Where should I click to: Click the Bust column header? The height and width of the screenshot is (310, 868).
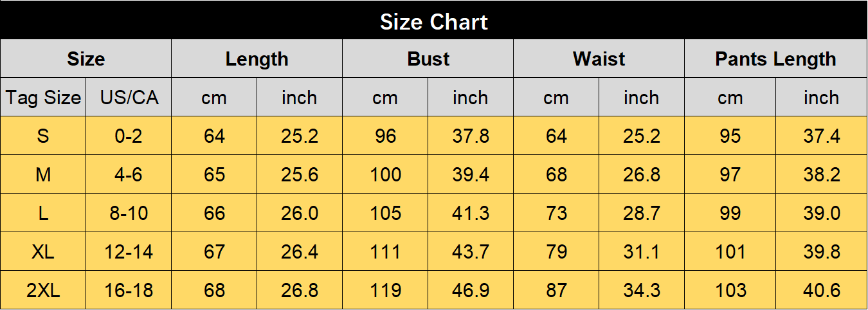[x=428, y=59]
